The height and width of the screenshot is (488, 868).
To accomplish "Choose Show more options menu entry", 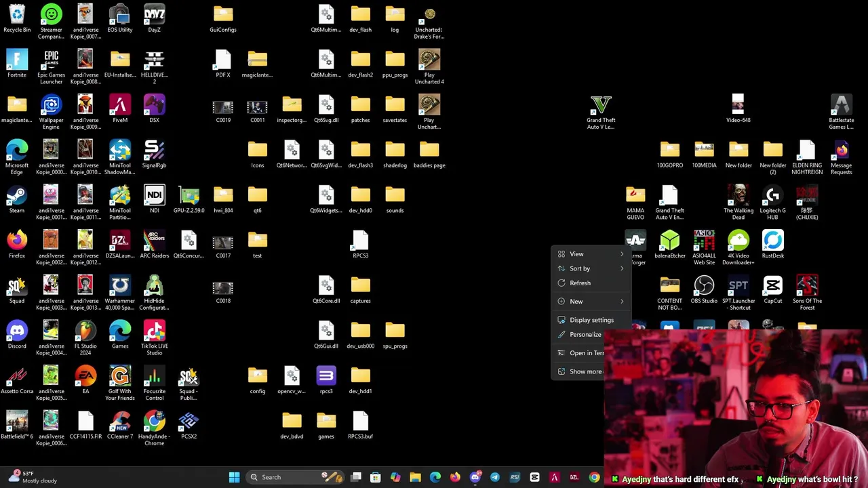I will [x=579, y=371].
